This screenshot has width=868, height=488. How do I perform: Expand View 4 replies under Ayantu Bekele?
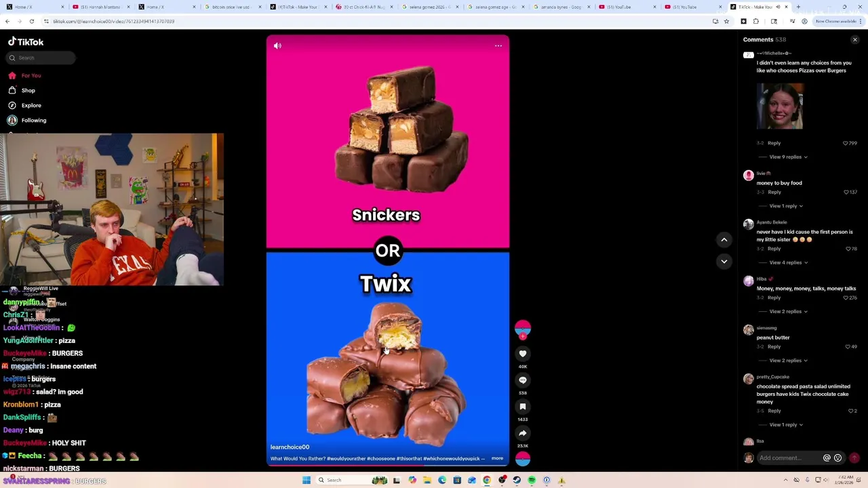788,263
